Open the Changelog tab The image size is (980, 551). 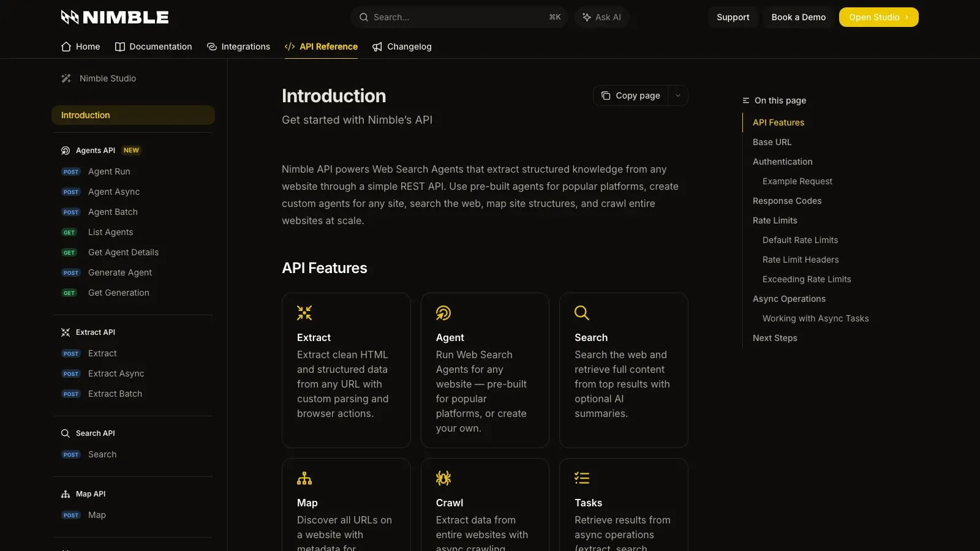click(402, 47)
